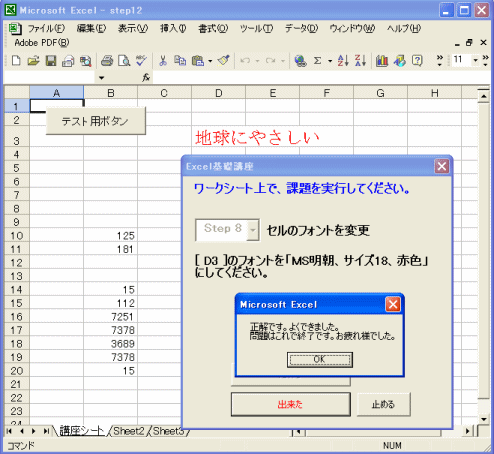Open the ウィンドウ(W) menu
494x454 pixels.
(x=352, y=29)
